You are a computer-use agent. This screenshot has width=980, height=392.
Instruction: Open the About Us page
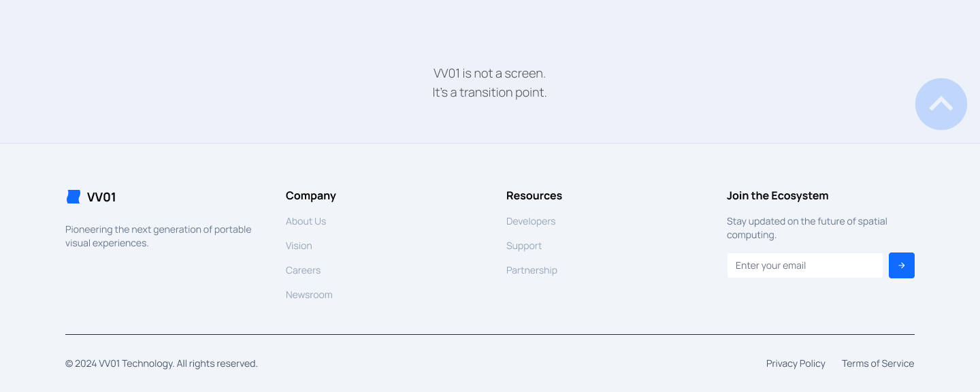[x=306, y=221]
